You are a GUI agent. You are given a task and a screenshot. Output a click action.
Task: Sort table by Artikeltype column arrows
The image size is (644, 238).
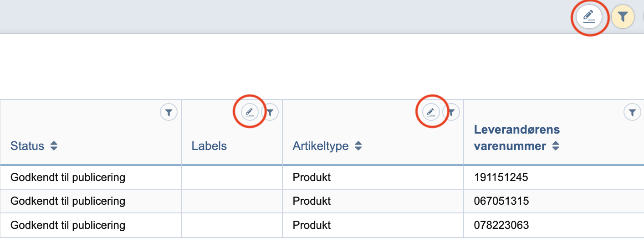(x=358, y=146)
